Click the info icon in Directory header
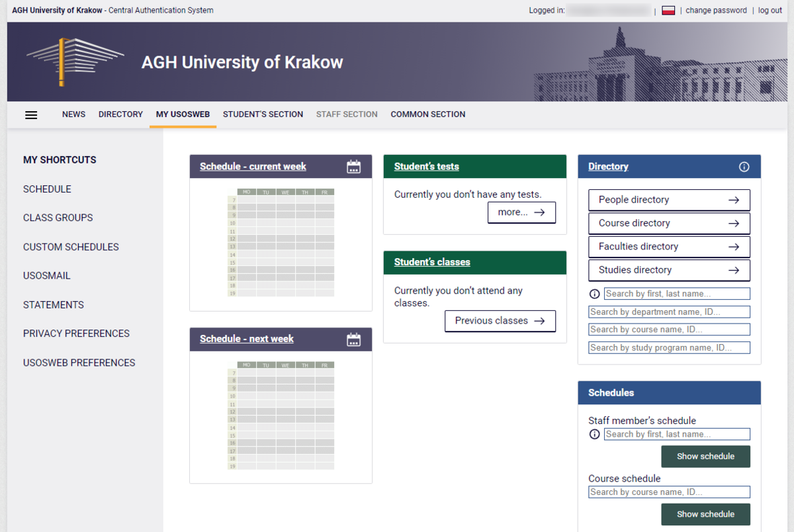Viewport: 794px width, 532px height. 744,167
